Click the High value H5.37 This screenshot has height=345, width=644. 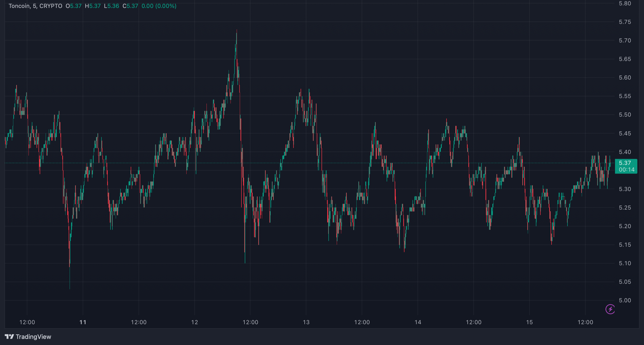93,6
